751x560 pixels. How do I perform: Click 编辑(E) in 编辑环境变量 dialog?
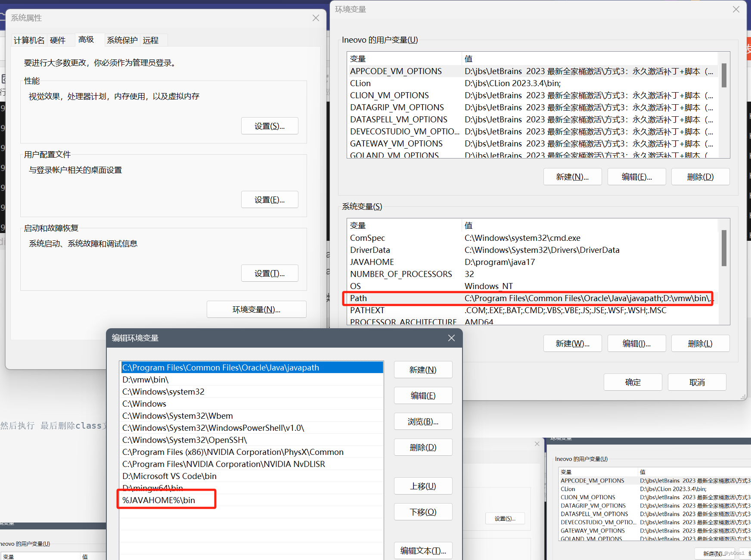[423, 395]
